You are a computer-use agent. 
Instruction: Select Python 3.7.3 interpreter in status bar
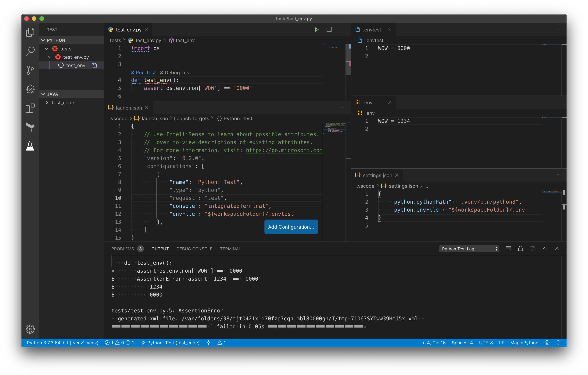[x=63, y=343]
